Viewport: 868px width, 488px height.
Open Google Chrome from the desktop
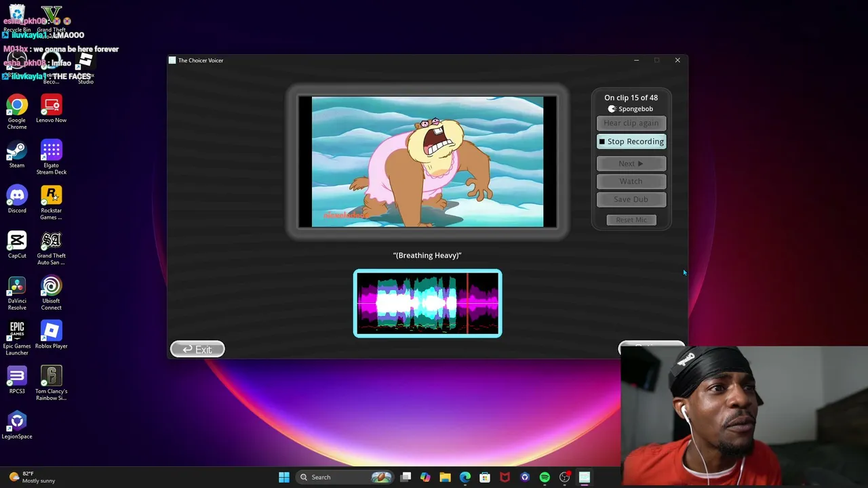pos(17,112)
